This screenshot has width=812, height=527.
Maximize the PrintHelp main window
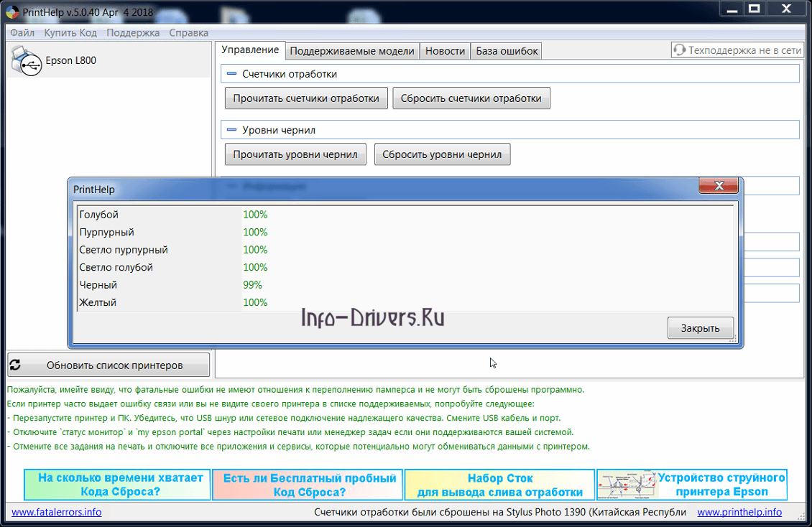point(755,9)
